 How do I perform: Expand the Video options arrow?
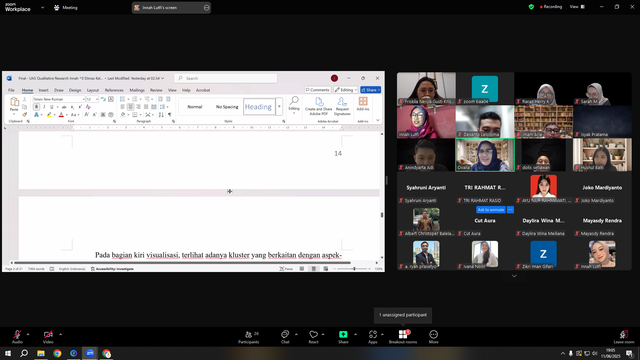[60, 334]
